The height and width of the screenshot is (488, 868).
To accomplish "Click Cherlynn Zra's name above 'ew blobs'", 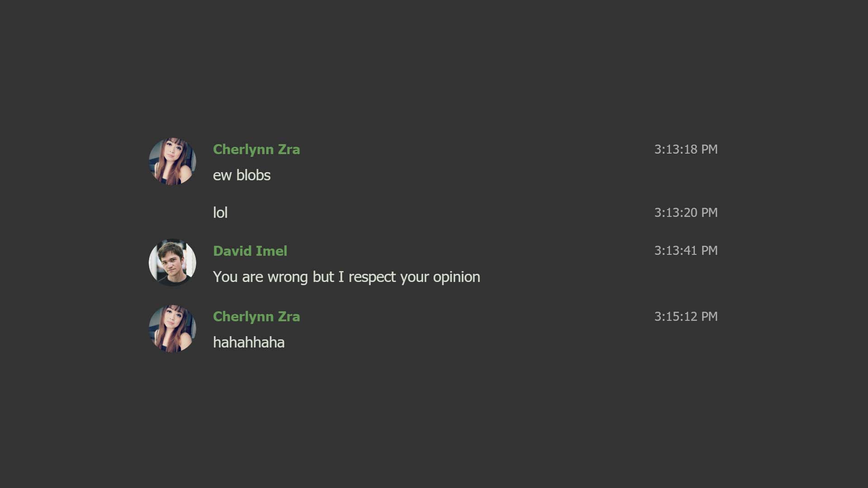I will coord(256,150).
